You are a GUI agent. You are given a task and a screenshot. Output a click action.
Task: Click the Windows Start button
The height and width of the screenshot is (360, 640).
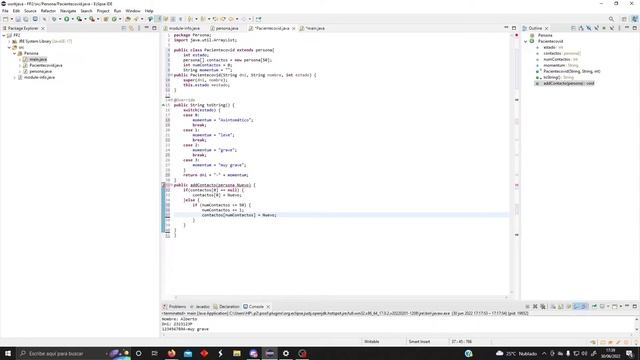(8, 353)
